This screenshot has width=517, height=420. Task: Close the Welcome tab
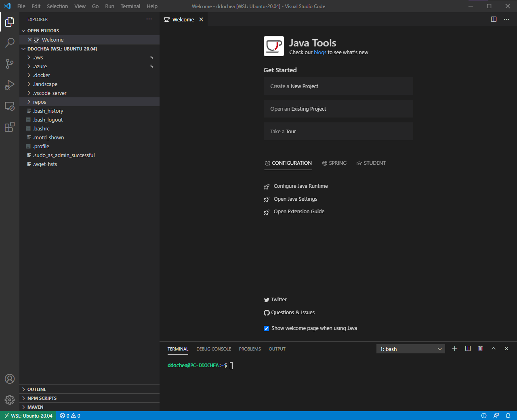(201, 19)
